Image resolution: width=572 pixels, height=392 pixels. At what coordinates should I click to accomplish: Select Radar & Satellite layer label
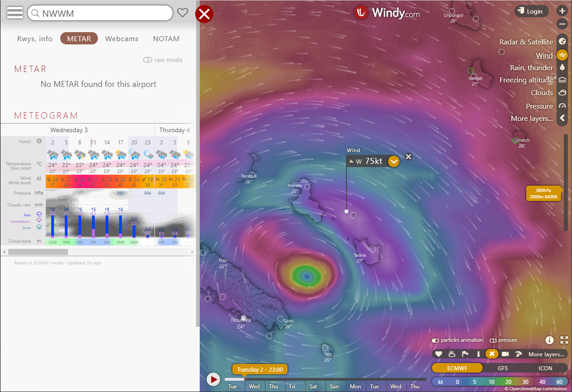pos(526,42)
